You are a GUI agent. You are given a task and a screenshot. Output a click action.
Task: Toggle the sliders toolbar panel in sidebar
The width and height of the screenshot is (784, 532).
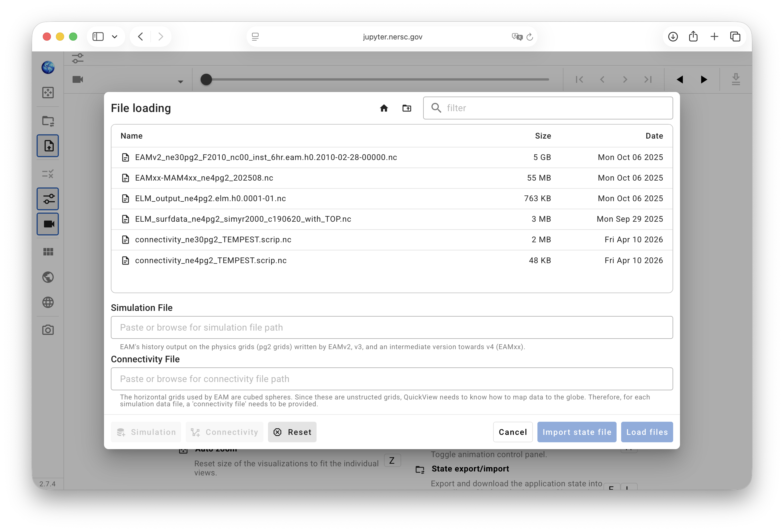coord(48,199)
